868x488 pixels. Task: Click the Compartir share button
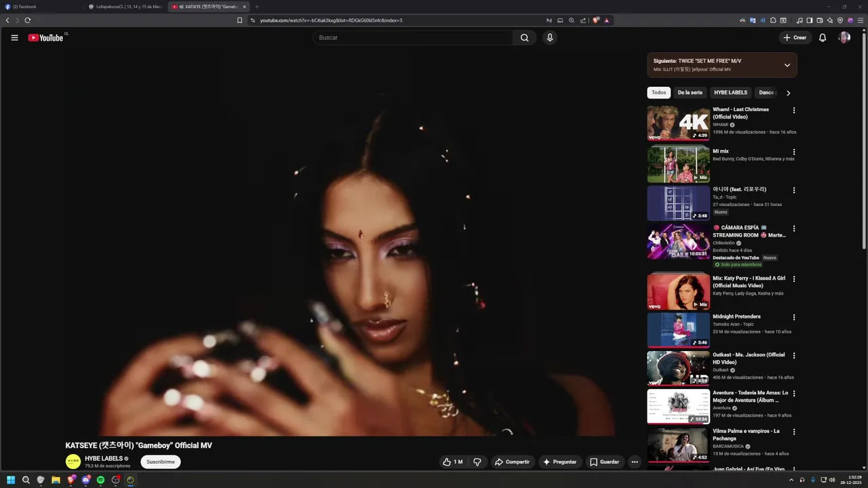[x=513, y=462]
